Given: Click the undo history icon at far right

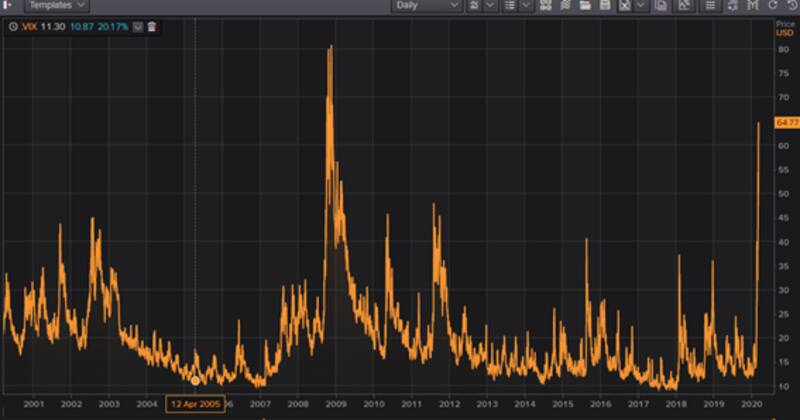Looking at the screenshot, I should pos(791,5).
